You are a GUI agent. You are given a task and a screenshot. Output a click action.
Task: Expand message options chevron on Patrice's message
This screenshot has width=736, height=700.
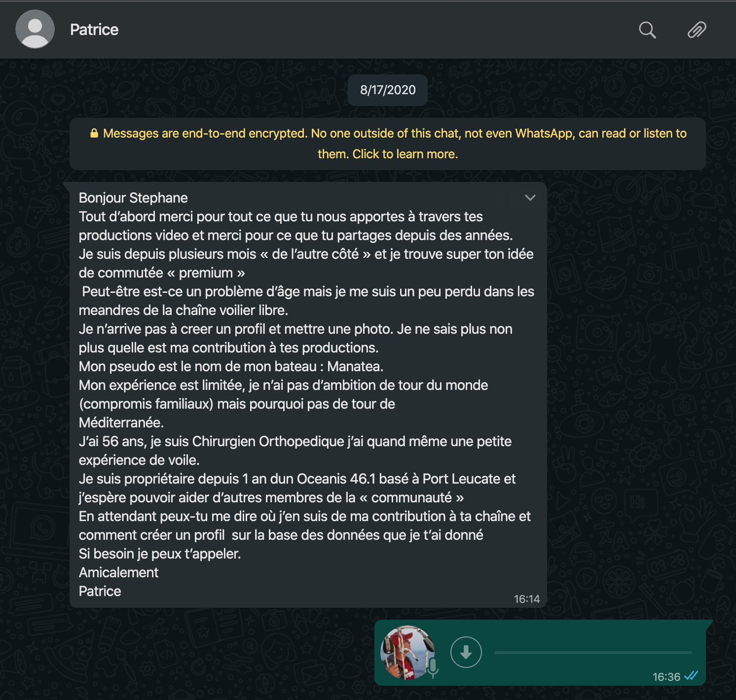tap(530, 198)
